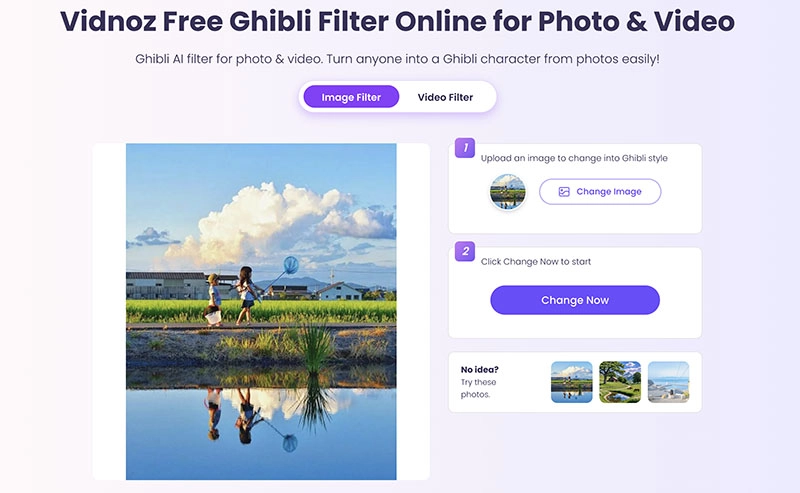Click the Change Image button
800x493 pixels.
tap(600, 192)
